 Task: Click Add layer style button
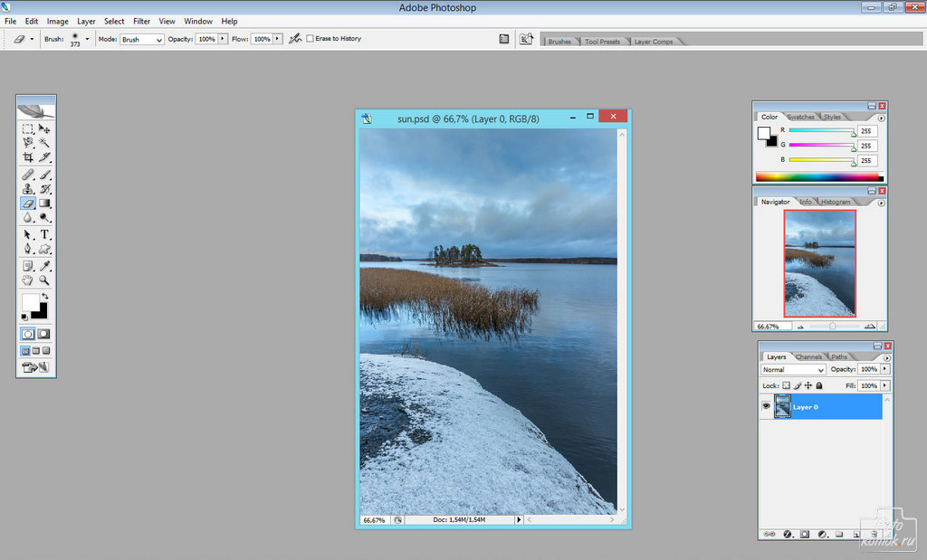(x=788, y=534)
